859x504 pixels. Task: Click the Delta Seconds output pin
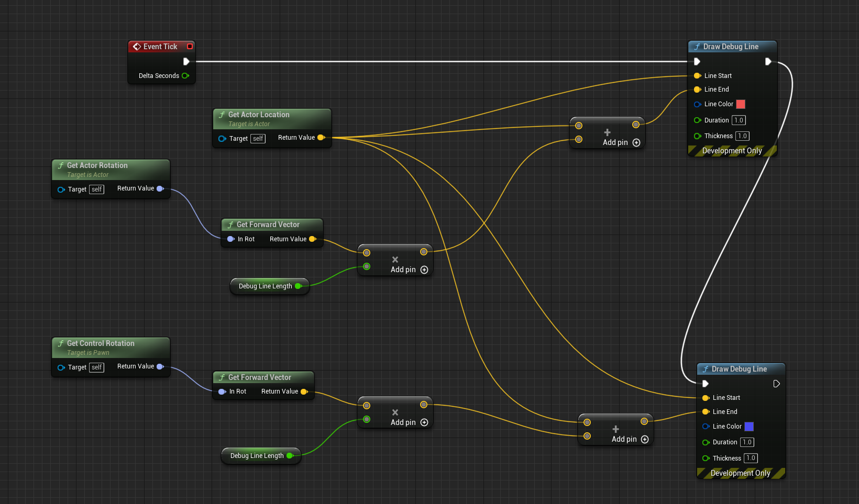185,76
